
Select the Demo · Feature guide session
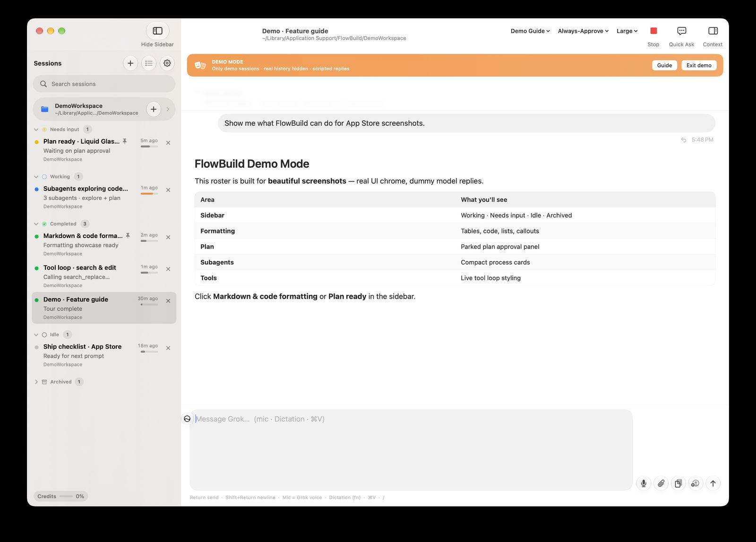(104, 308)
